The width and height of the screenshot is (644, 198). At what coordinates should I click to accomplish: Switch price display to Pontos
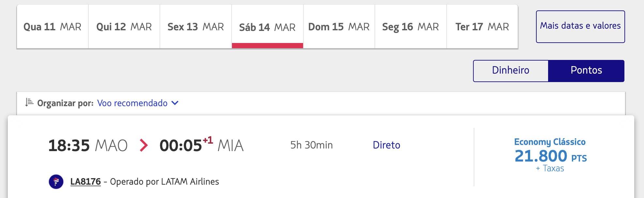(586, 71)
